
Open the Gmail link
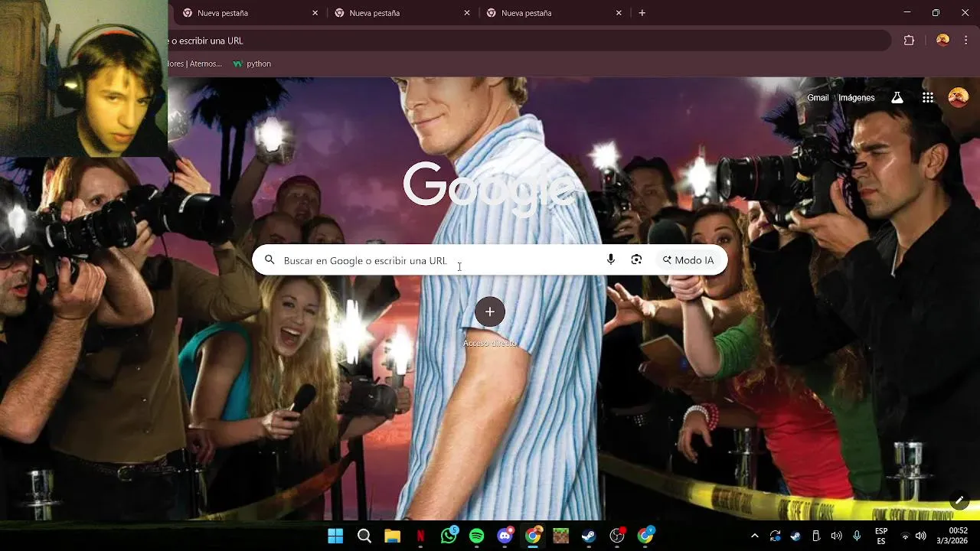point(818,97)
